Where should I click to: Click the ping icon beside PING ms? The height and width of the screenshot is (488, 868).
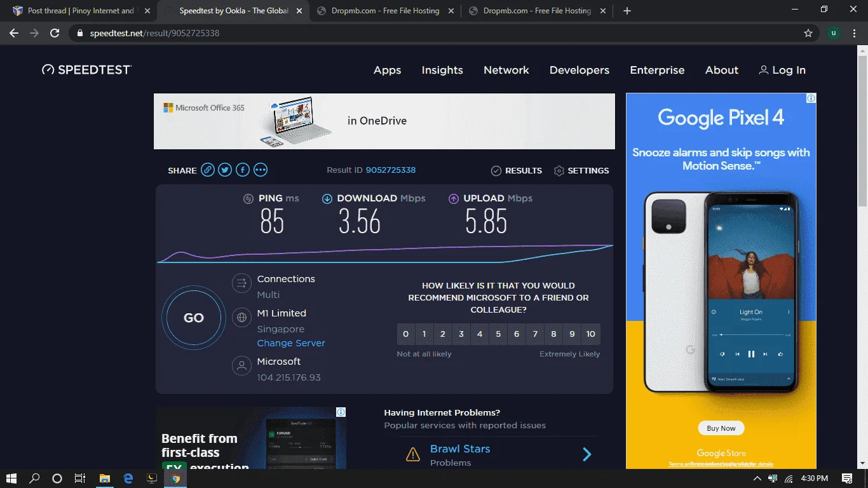tap(248, 199)
